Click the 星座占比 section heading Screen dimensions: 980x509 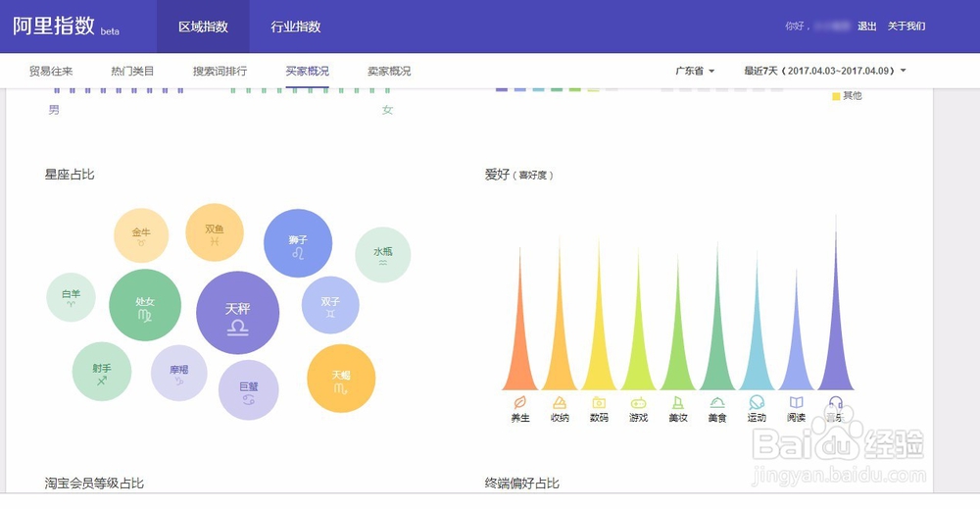(x=70, y=175)
